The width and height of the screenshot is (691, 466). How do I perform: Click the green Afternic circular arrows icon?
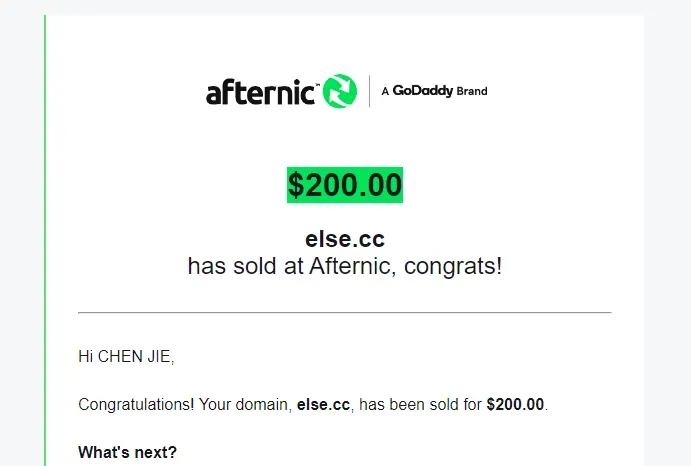tap(340, 91)
